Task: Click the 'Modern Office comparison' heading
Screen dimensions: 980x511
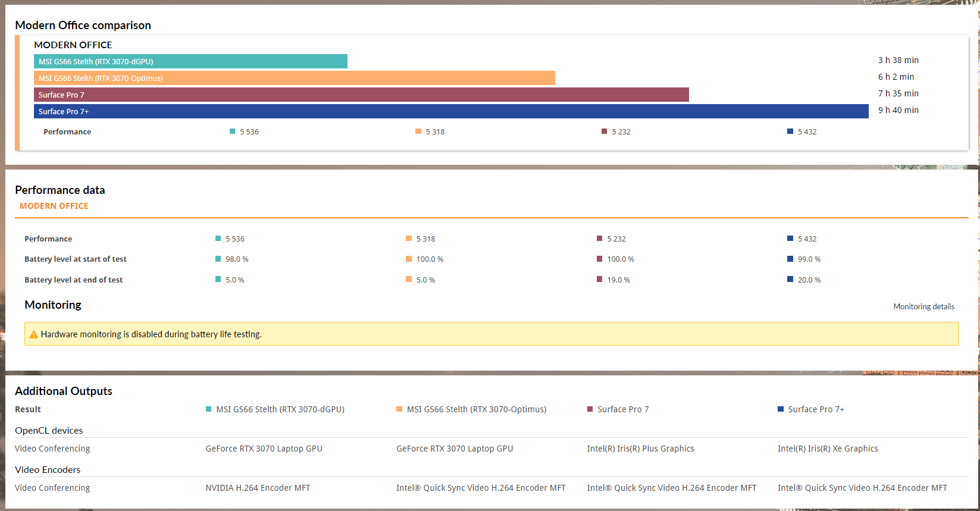Action: [x=83, y=25]
